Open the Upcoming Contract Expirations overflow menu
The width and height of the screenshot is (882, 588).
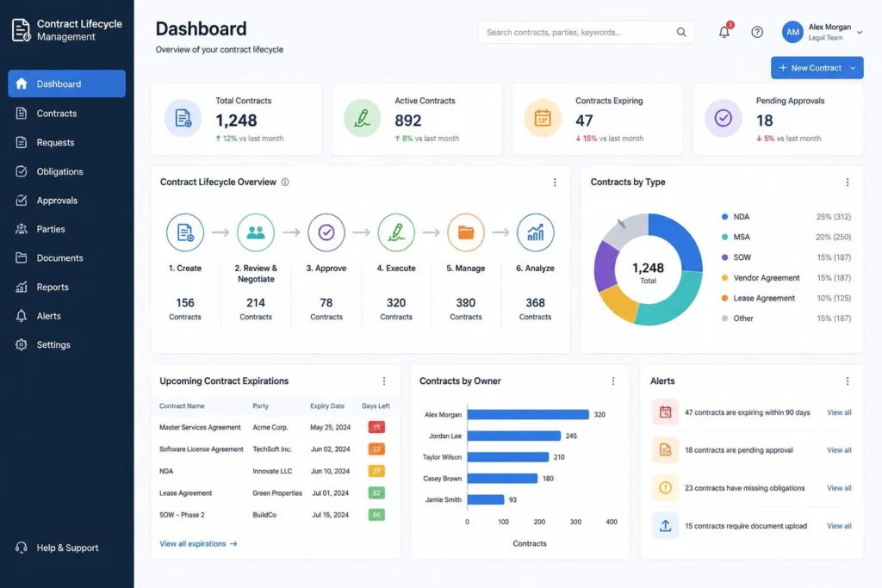click(x=384, y=381)
